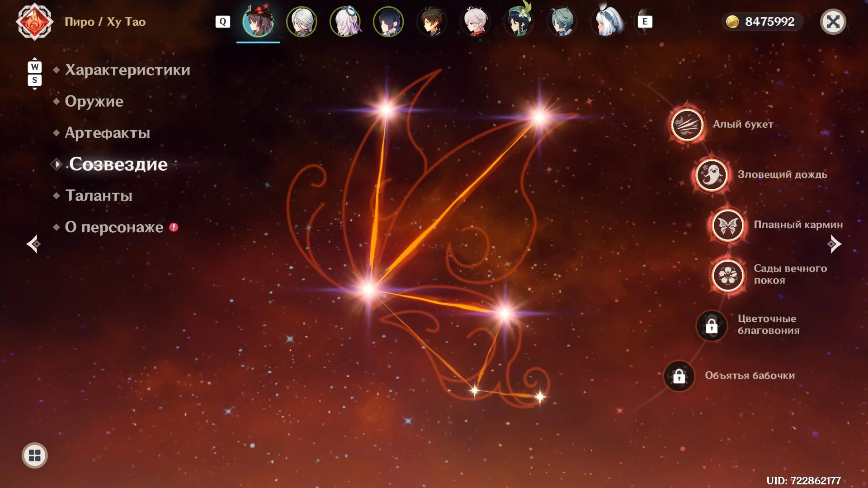Screen dimensions: 868x488
Task: Click the Q previous character key icon
Action: tap(223, 22)
